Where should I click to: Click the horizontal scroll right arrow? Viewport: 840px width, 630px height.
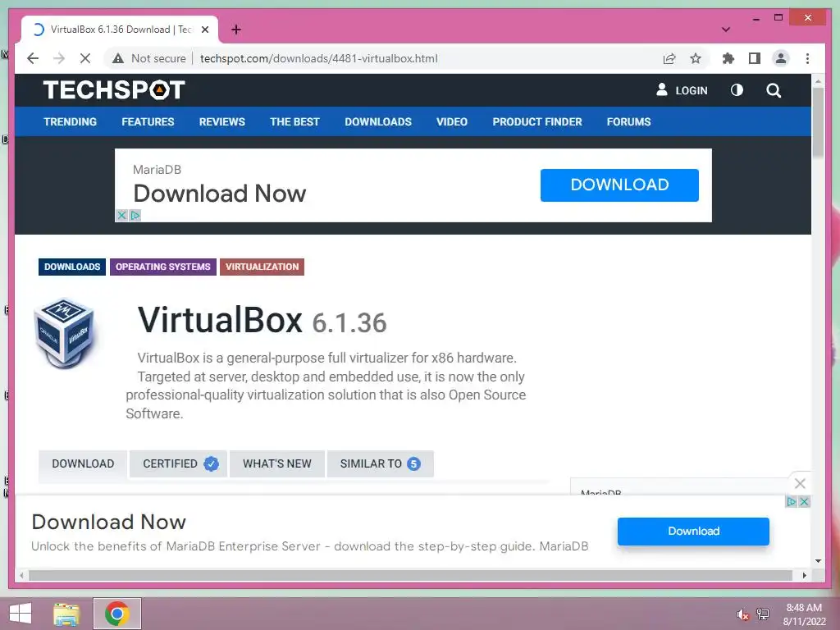805,575
